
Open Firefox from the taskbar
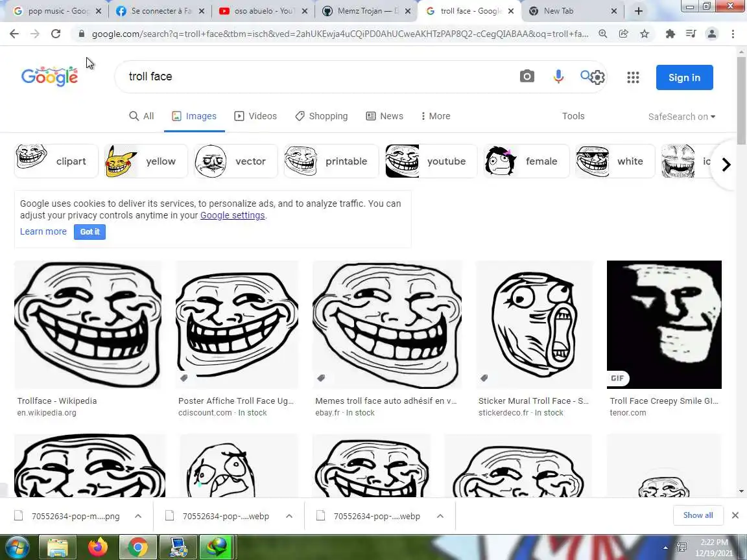tap(98, 547)
